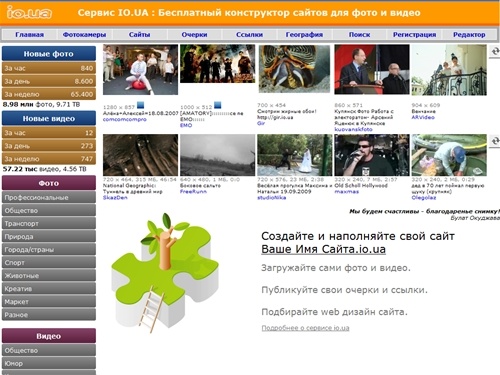
Task: Open the Главная menu item
Action: (30, 35)
